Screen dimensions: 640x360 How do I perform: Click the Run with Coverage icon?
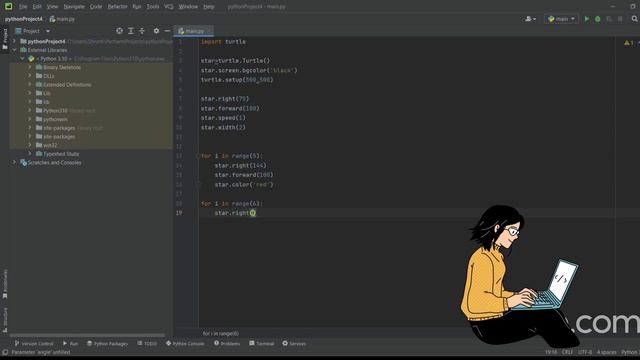pos(609,19)
